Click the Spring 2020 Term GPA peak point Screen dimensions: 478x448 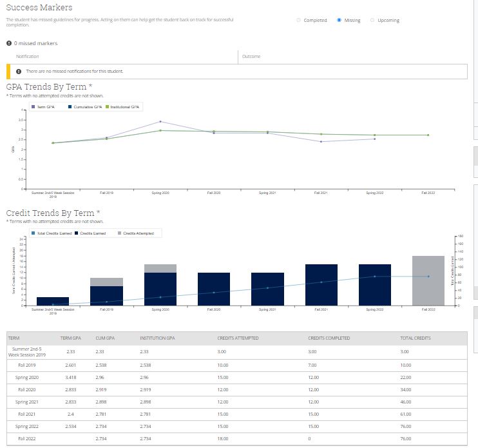(x=160, y=121)
